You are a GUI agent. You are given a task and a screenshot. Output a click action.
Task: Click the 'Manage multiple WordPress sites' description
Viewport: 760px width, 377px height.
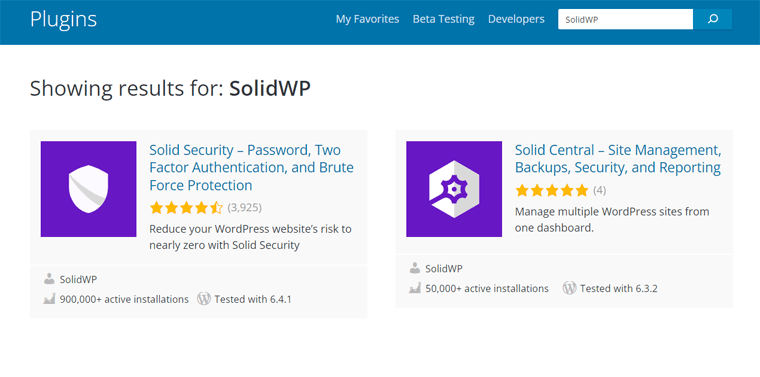(612, 220)
